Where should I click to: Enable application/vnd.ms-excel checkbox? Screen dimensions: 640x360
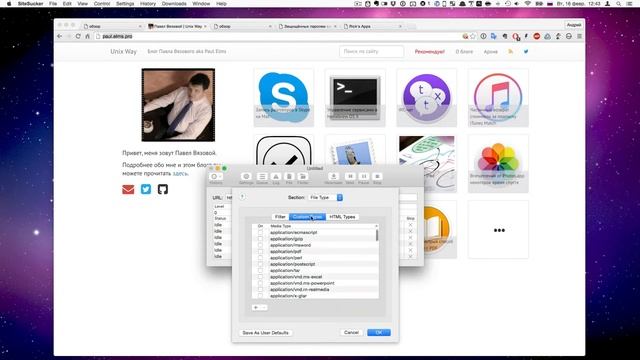260,277
